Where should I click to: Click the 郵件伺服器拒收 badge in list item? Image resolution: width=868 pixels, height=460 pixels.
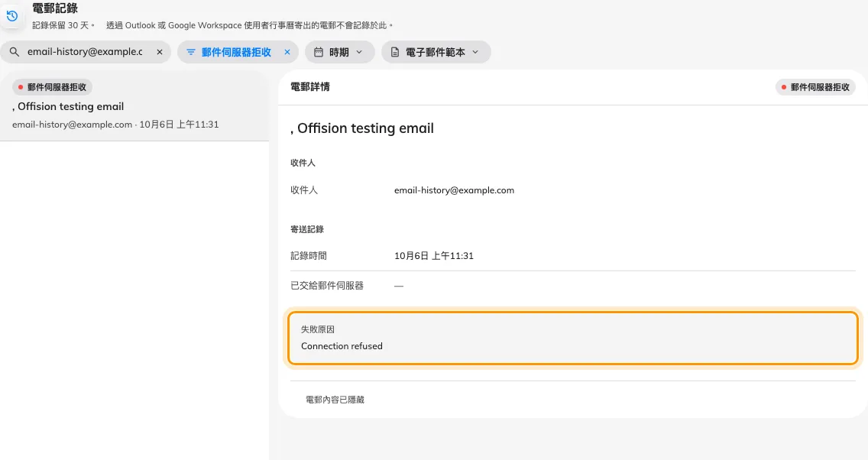pyautogui.click(x=52, y=87)
